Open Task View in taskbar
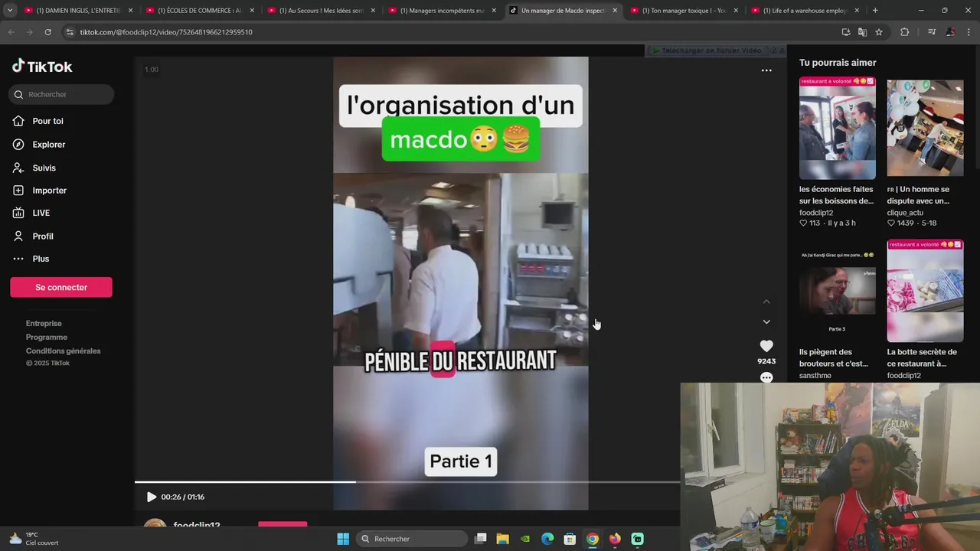The height and width of the screenshot is (551, 980). click(481, 539)
